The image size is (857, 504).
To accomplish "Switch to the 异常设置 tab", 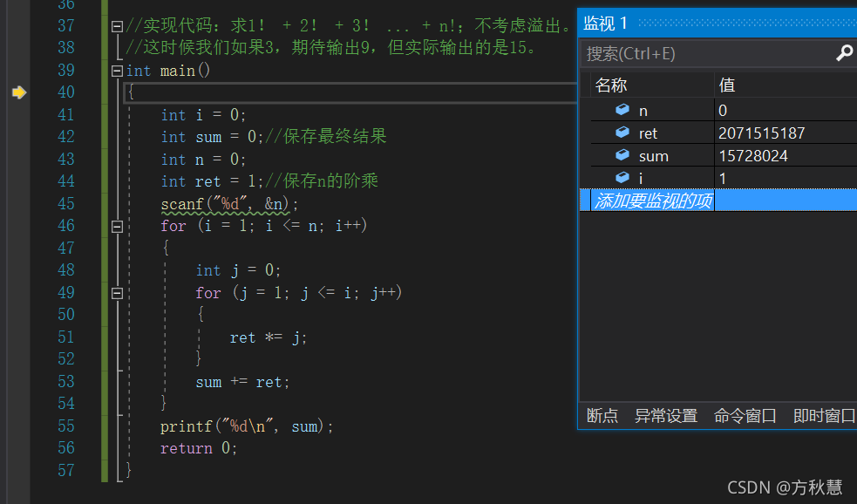I will point(666,416).
